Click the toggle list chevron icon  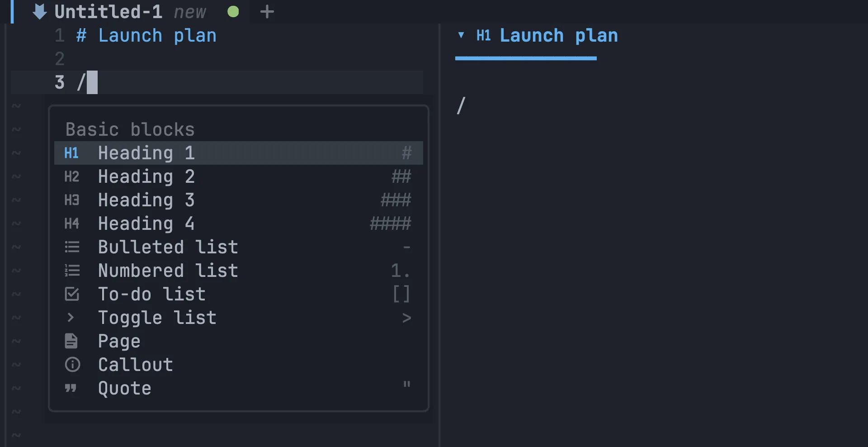71,318
